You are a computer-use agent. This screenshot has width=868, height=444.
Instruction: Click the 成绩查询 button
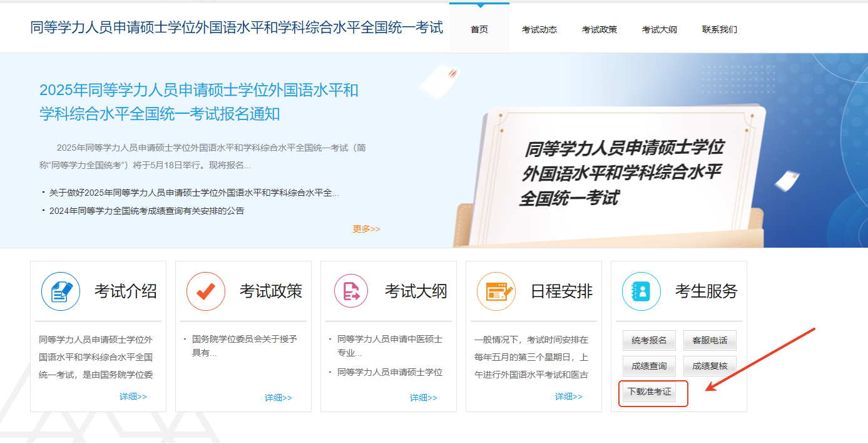point(649,366)
